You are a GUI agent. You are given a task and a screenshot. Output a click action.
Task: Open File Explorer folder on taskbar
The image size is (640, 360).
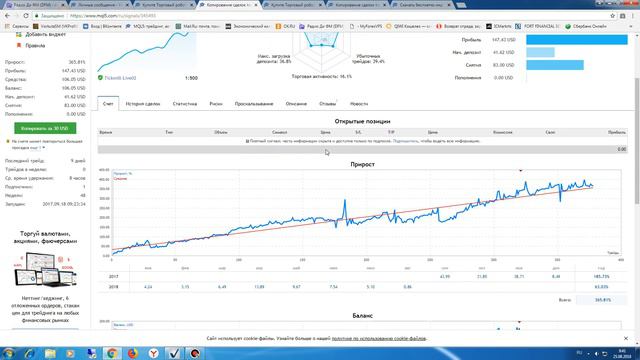[50, 353]
